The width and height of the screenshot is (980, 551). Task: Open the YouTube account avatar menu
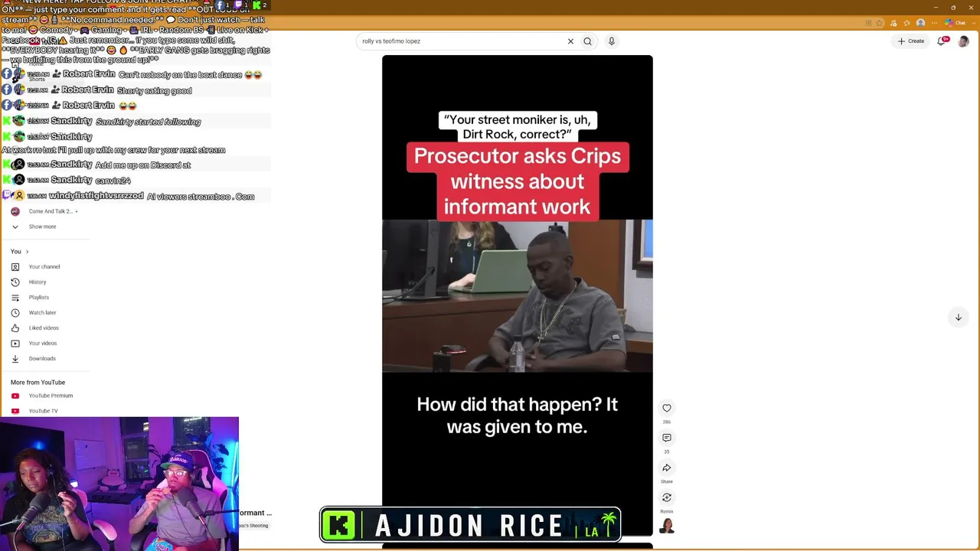click(964, 41)
